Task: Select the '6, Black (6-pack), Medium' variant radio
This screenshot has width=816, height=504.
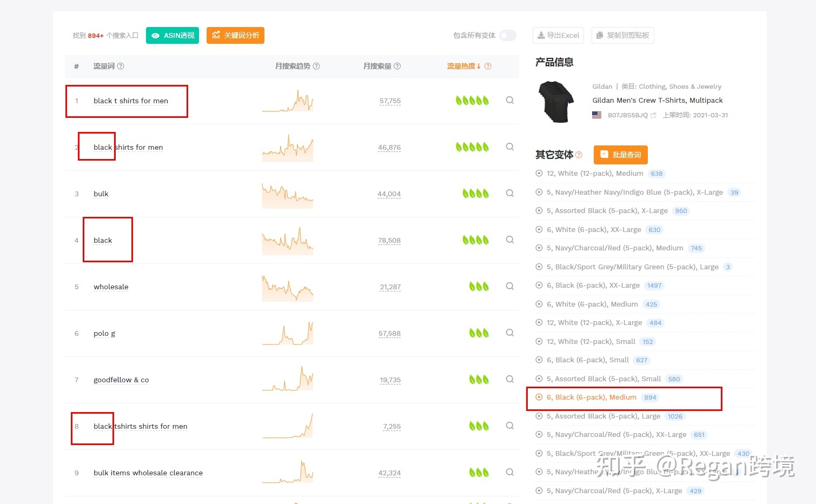Action: pos(539,397)
